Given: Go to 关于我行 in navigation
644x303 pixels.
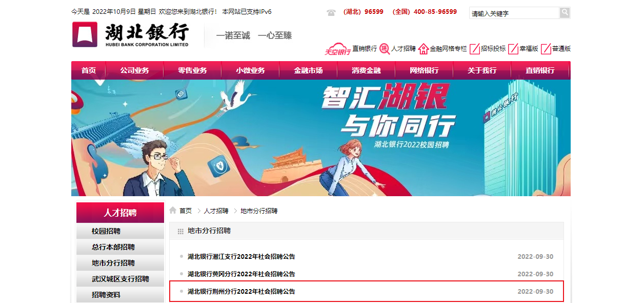Looking at the screenshot, I should coord(482,70).
